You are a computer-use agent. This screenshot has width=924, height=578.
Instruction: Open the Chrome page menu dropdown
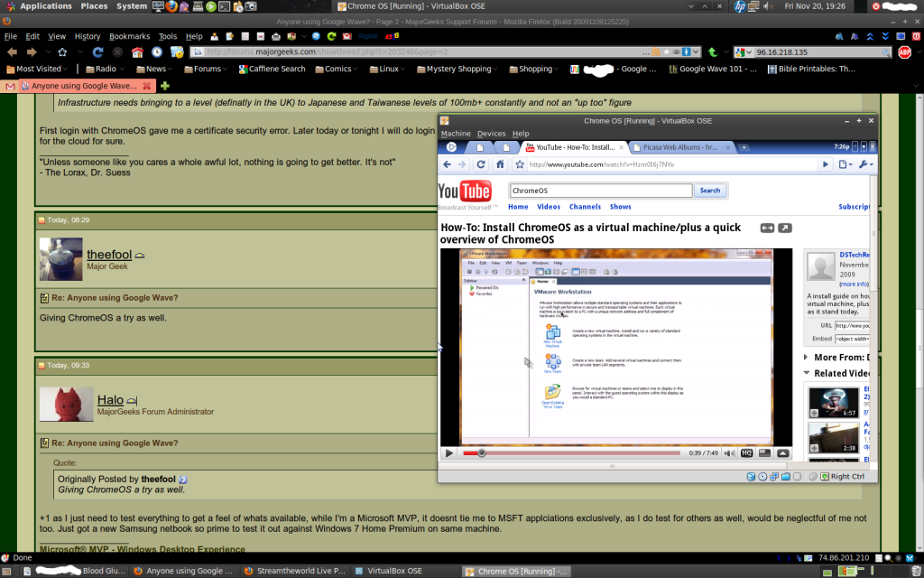coord(845,164)
